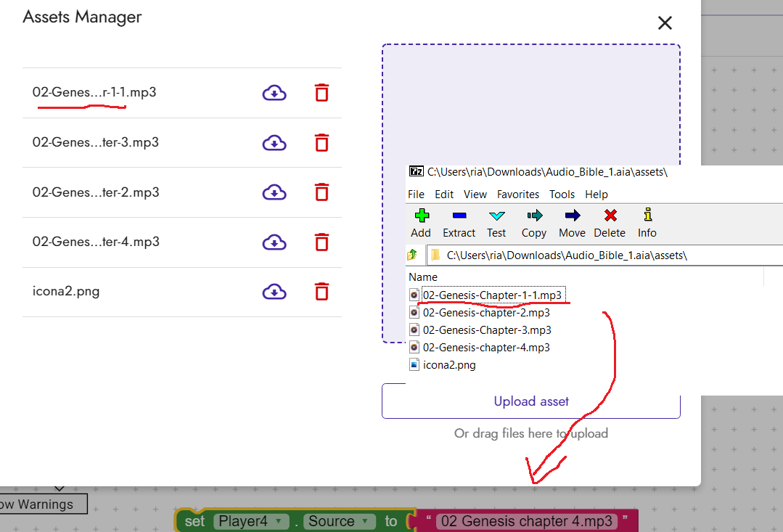The image size is (783, 532).
Task: Open the Tools menu in 7-Zip
Action: click(562, 195)
